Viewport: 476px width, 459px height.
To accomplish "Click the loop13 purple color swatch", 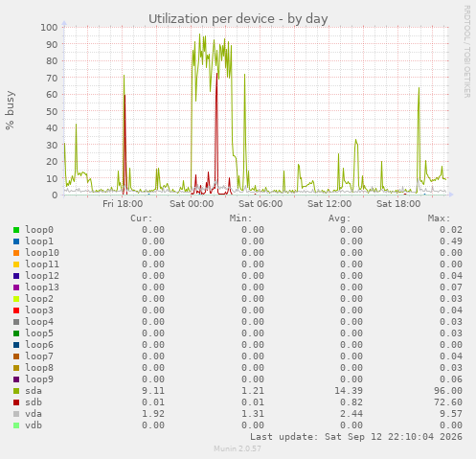I will click(16, 287).
